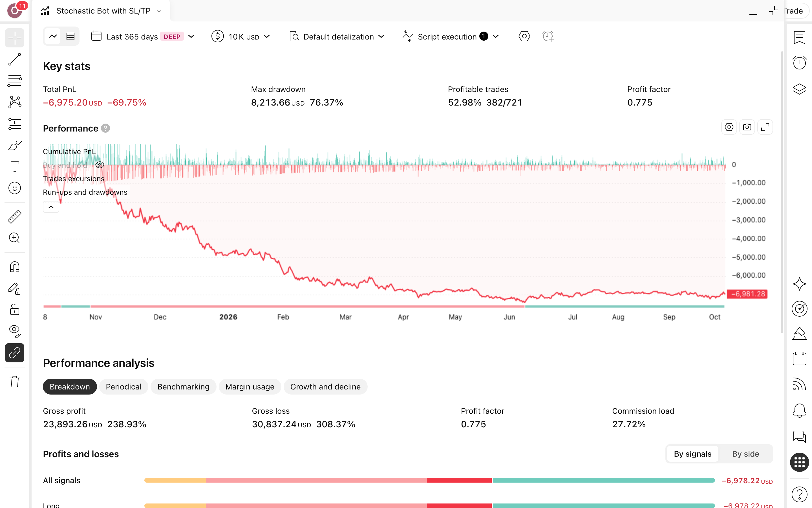This screenshot has height=508, width=812.
Task: Select the Breakdown tab
Action: click(x=70, y=387)
